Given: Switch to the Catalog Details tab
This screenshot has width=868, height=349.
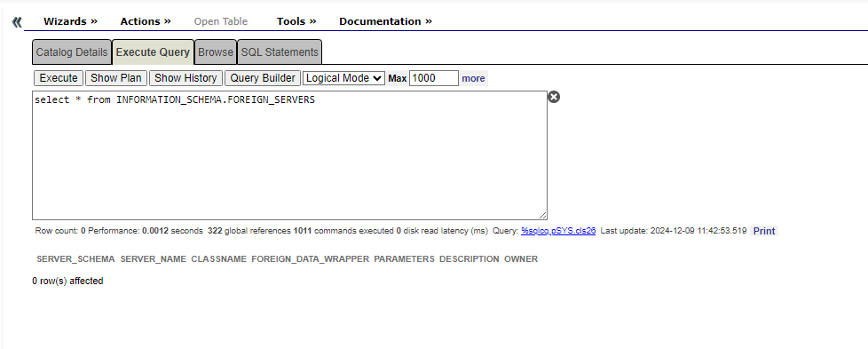Looking at the screenshot, I should tap(72, 52).
